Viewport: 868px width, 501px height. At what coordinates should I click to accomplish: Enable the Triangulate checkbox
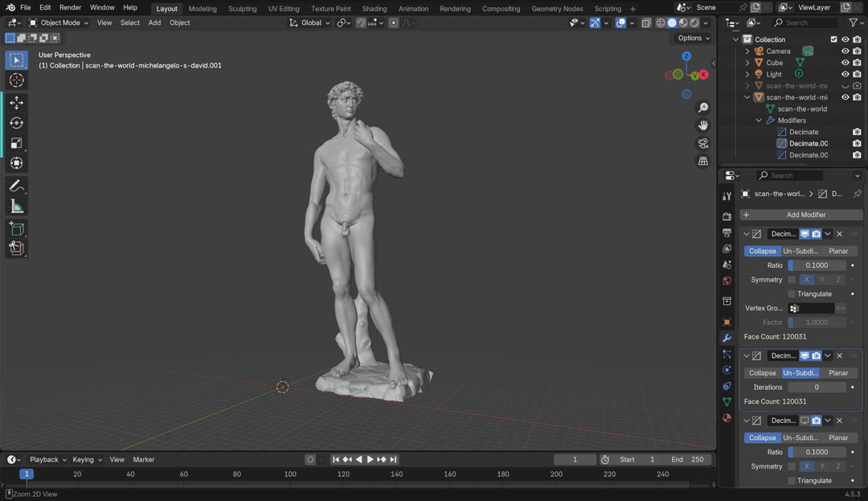click(792, 294)
